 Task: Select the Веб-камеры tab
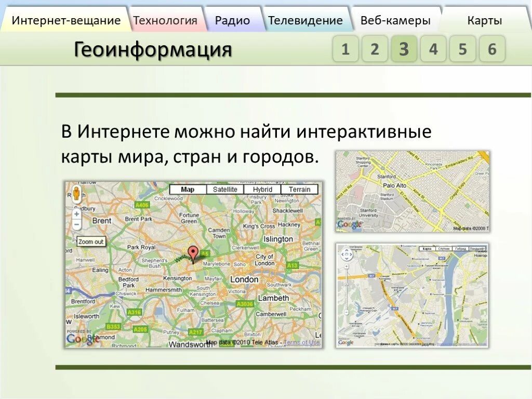click(x=395, y=20)
